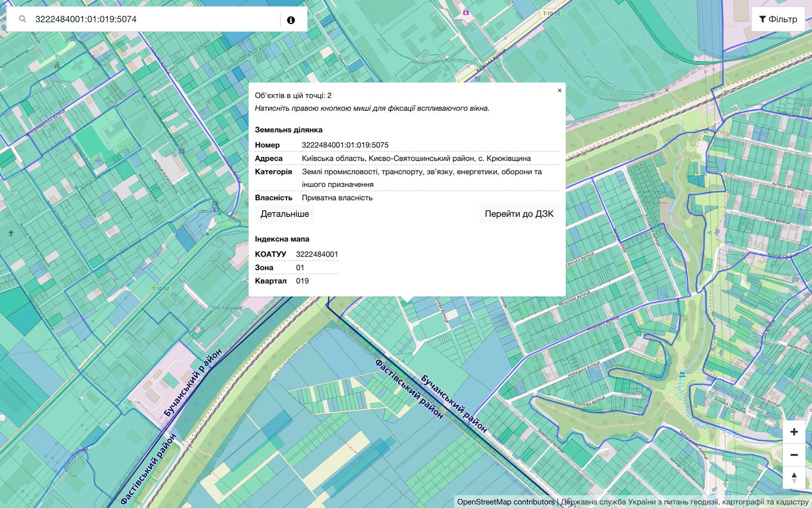Follow the Перейти до ДЗК button
This screenshot has height=508, width=812.
point(519,214)
